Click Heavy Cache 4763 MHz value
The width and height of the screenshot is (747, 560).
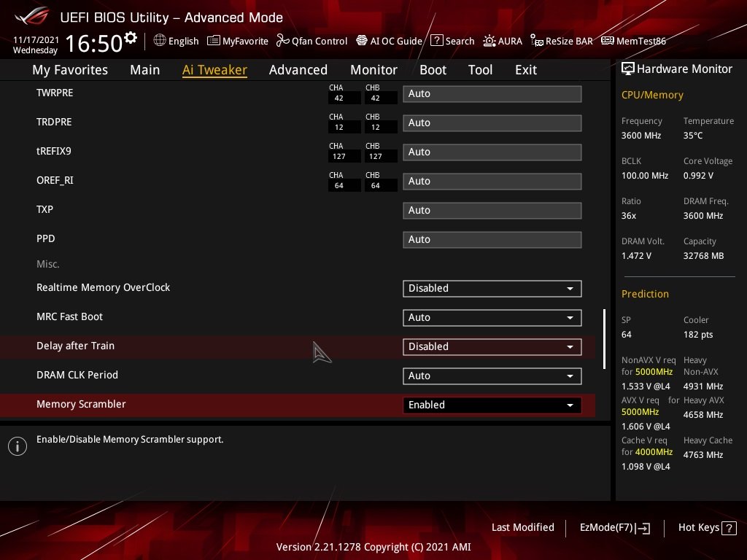[703, 455]
